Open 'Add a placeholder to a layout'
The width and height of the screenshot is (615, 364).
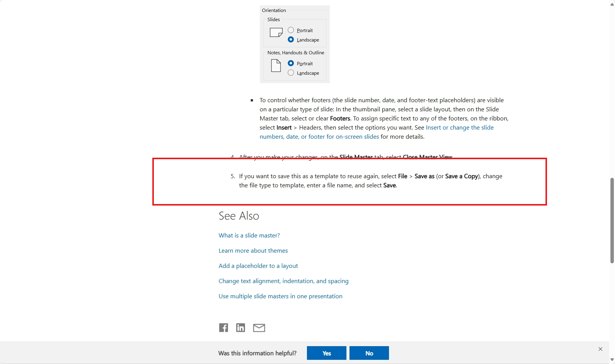[258, 266]
